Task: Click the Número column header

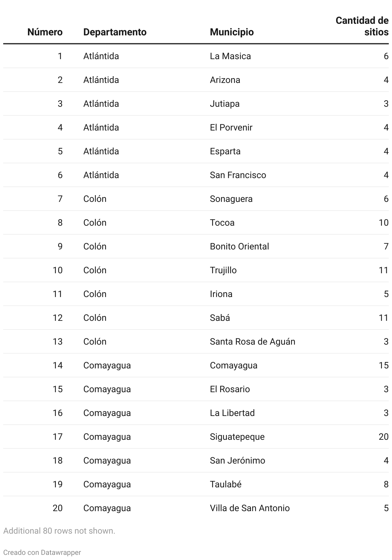Action: coord(45,32)
